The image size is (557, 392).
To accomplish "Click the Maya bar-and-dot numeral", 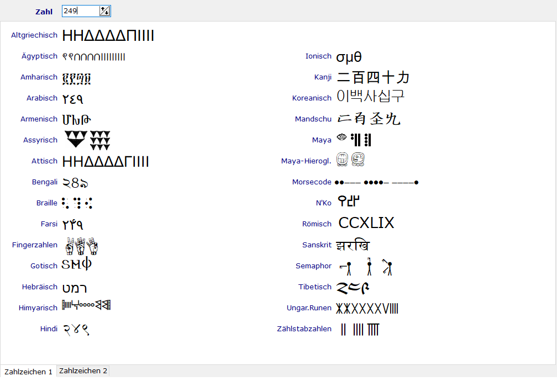I will (354, 140).
